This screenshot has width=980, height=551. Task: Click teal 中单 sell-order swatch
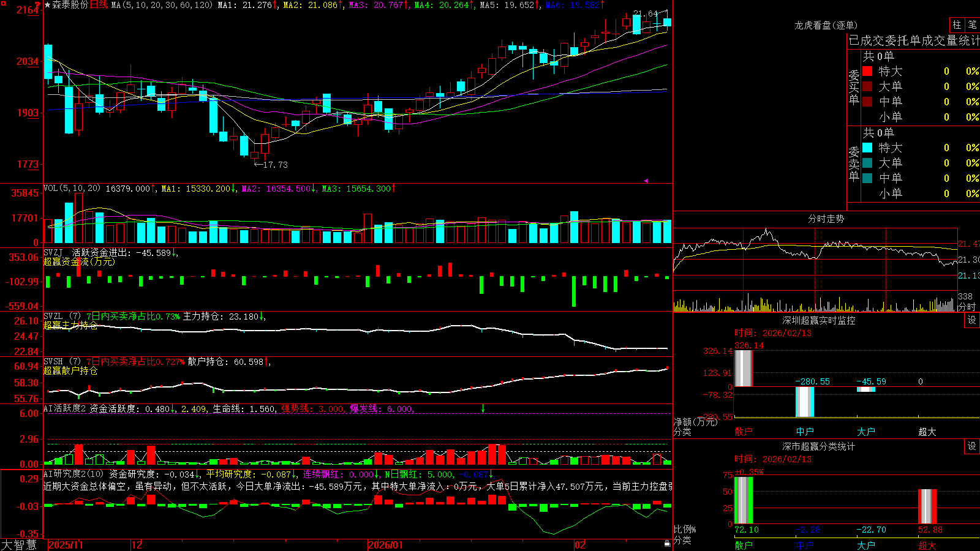pos(867,178)
